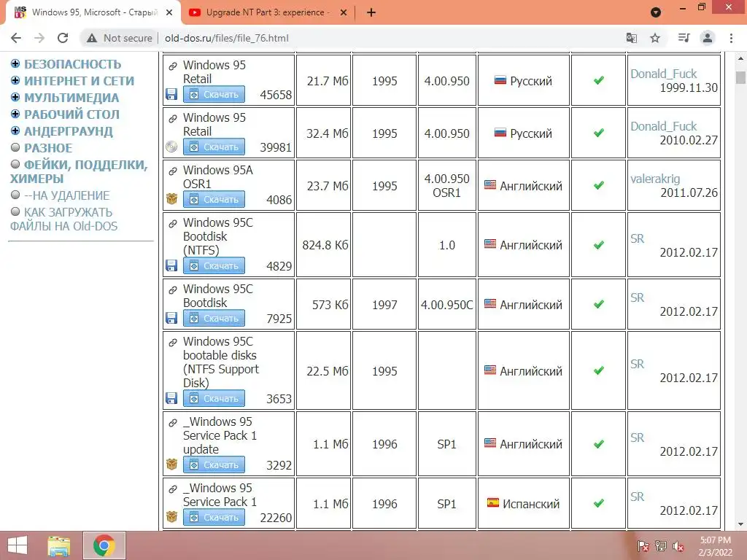Open ФЕЙКИ, ПОДДЕЛКИ, ХИМЕРЫ category
This screenshot has height=560, width=747.
coord(79,171)
